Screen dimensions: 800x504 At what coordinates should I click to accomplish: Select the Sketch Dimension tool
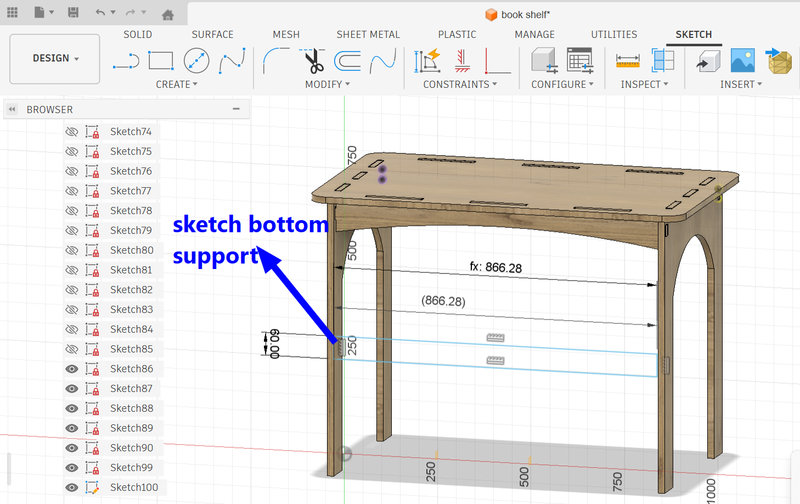pyautogui.click(x=427, y=61)
